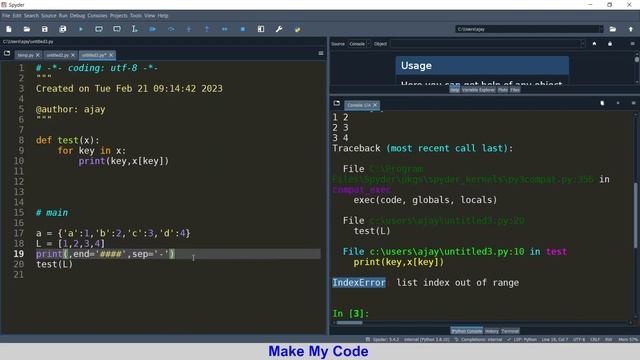This screenshot has height=360, width=640.
Task: Run cell and advance toolbar icon
Action: point(117,29)
